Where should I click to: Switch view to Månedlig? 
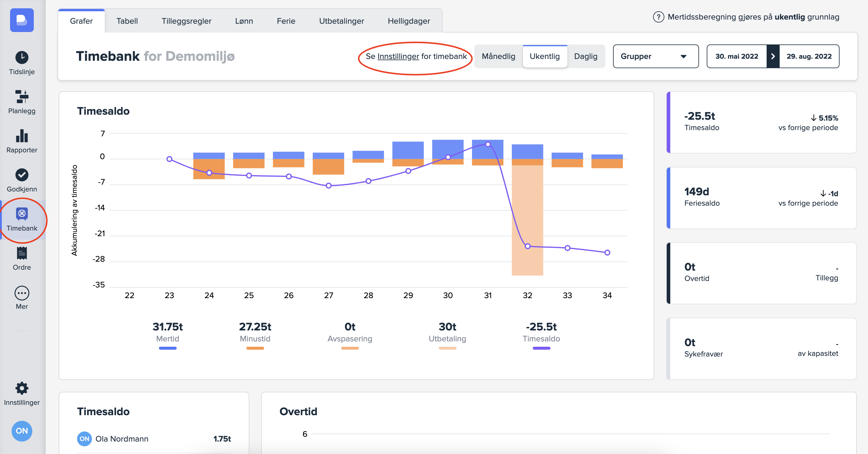coord(498,56)
